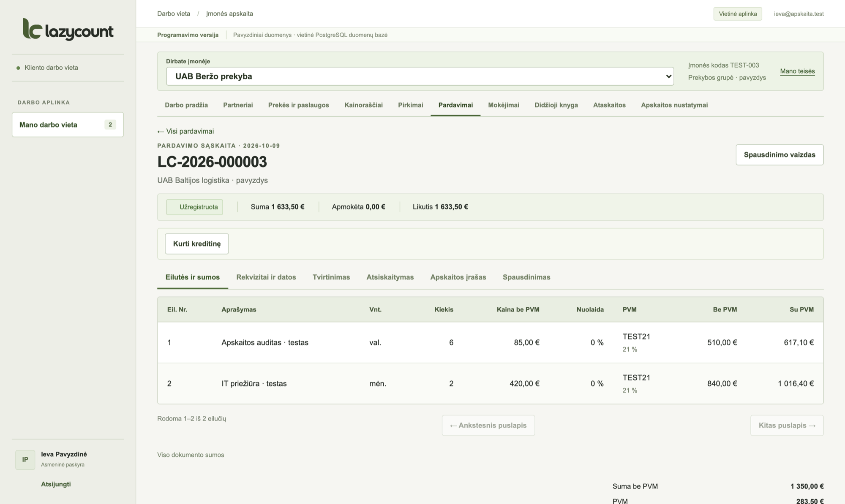Open the Darbo pradžia tab
845x504 pixels.
[x=186, y=105]
